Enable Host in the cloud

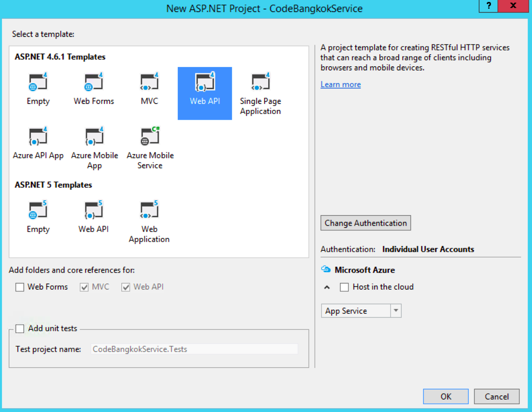coord(344,287)
